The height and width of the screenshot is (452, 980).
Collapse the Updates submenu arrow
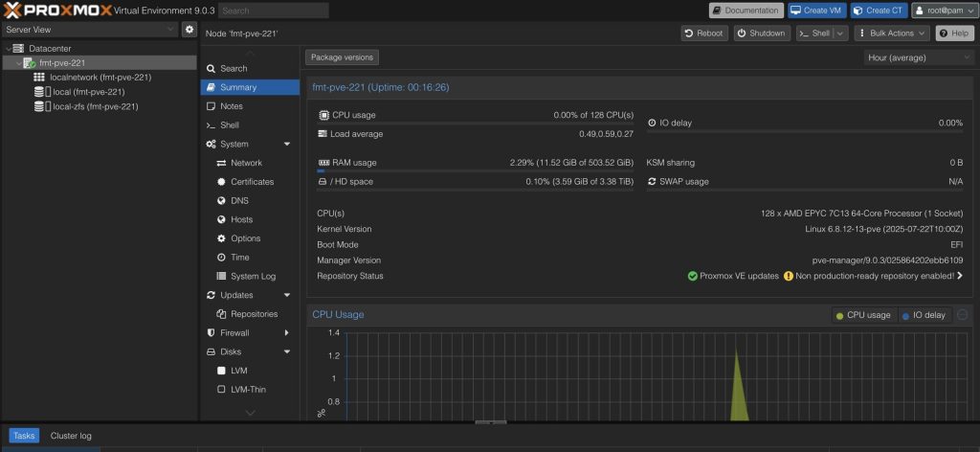point(287,295)
